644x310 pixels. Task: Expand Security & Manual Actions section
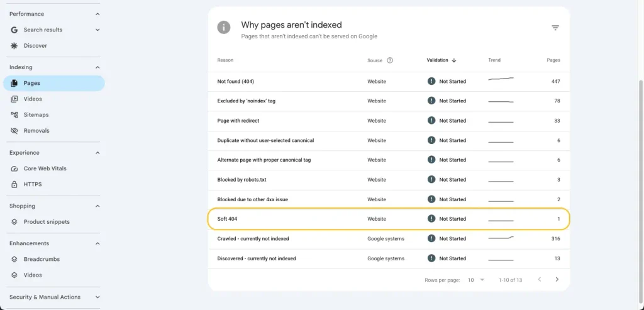click(x=97, y=297)
